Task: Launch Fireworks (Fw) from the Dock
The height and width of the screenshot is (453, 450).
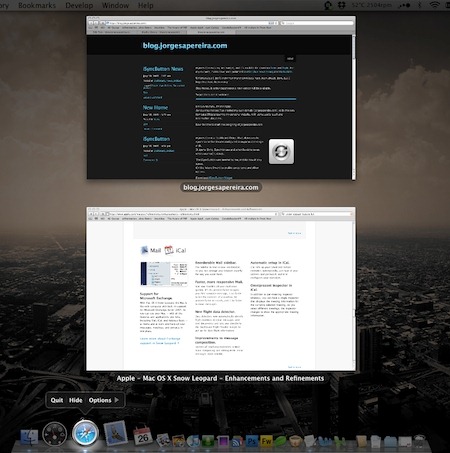Action: click(266, 441)
